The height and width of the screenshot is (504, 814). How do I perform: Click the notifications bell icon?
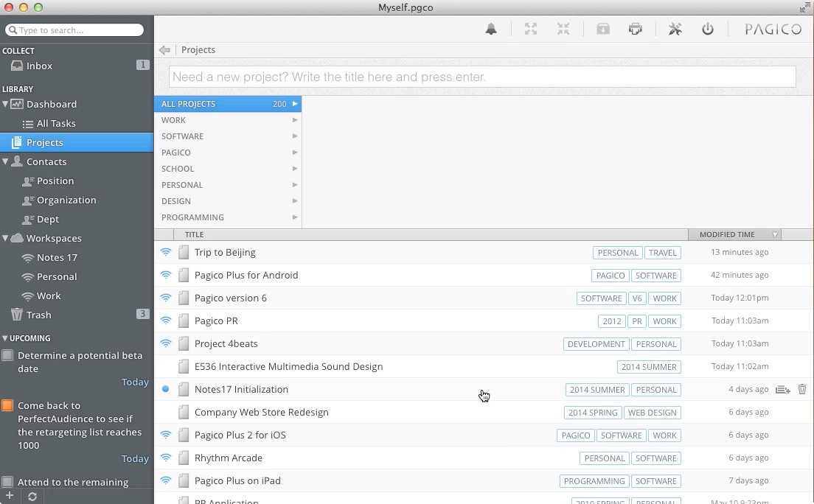click(x=490, y=29)
